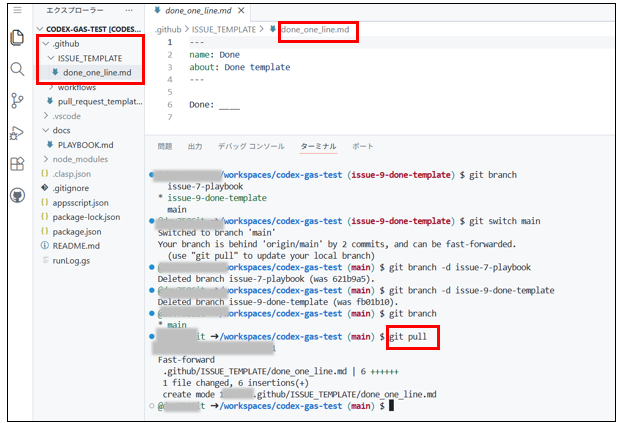Click the .github breadcrumb segment
This screenshot has width=618, height=423.
168,30
